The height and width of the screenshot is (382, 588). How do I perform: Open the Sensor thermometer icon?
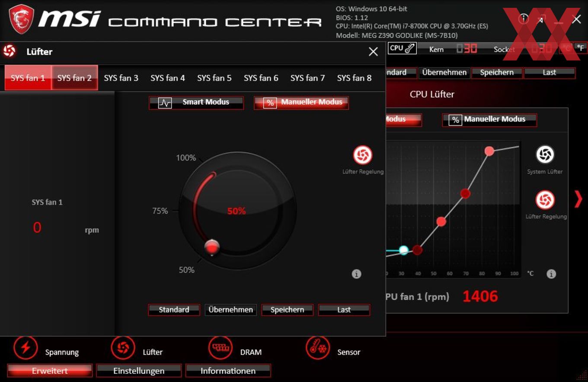[x=318, y=347]
